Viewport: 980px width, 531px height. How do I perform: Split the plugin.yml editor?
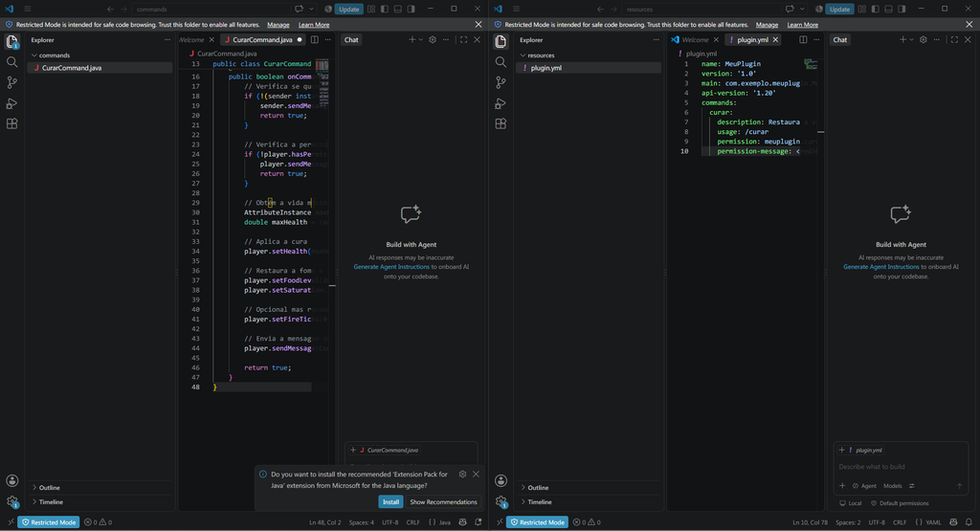(x=803, y=39)
